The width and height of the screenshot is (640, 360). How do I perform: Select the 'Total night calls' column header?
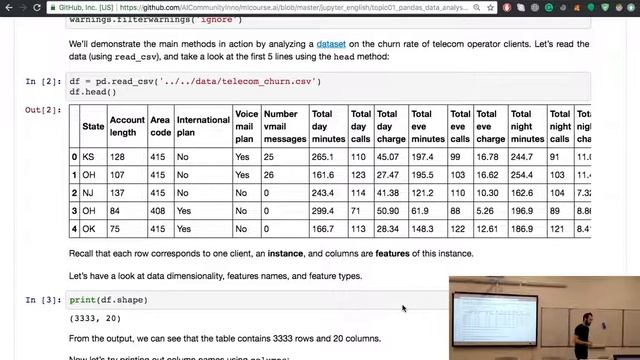[x=560, y=126]
